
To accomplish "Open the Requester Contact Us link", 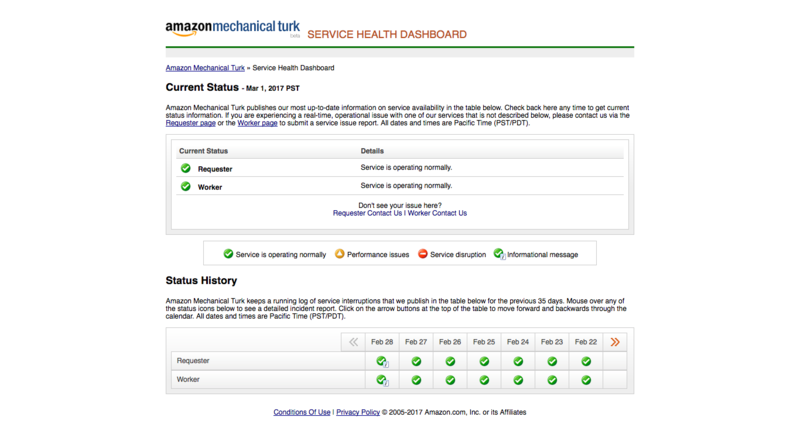I will (367, 213).
